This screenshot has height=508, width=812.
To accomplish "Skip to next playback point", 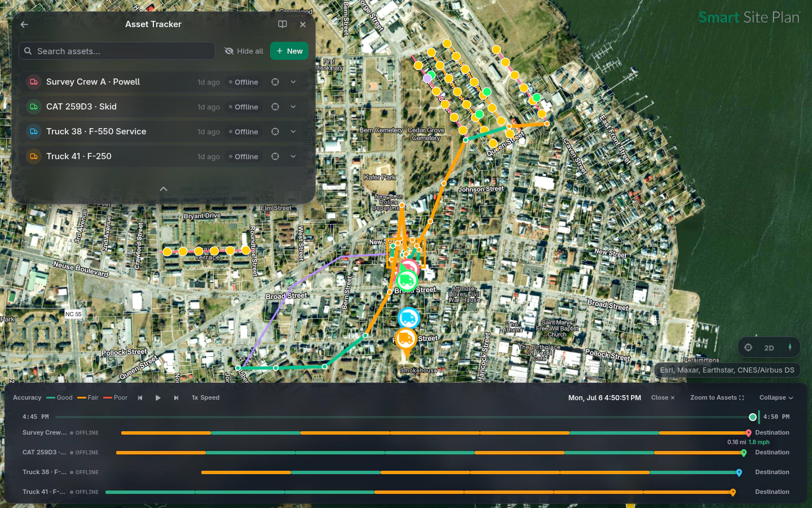I will 176,398.
